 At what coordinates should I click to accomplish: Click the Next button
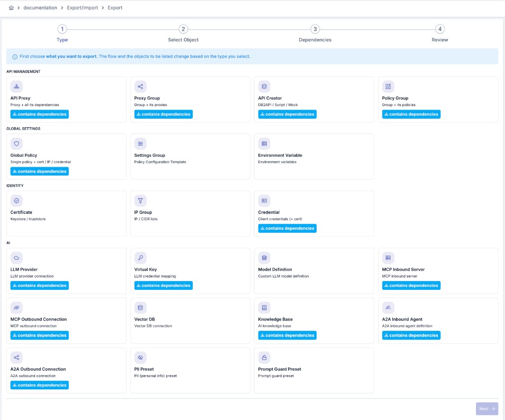[487, 409]
